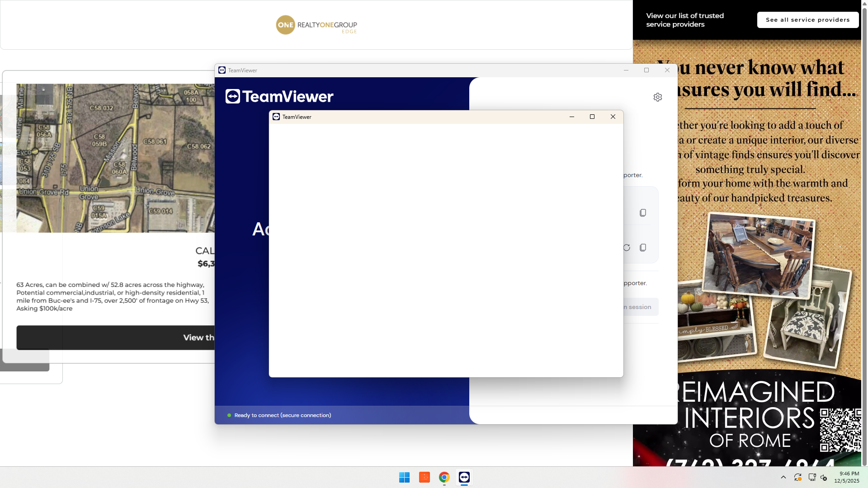
Task: Copy the TeamViewer ID using copy icon
Action: [x=642, y=212]
